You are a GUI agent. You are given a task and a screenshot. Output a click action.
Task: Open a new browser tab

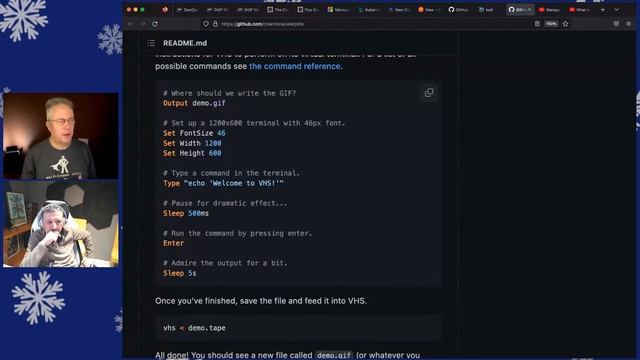coord(603,9)
